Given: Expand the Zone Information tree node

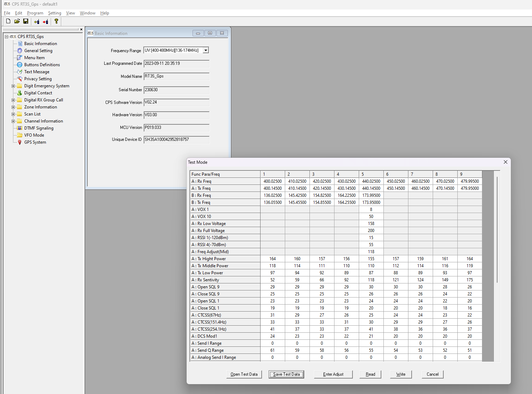Looking at the screenshot, I should (x=13, y=107).
